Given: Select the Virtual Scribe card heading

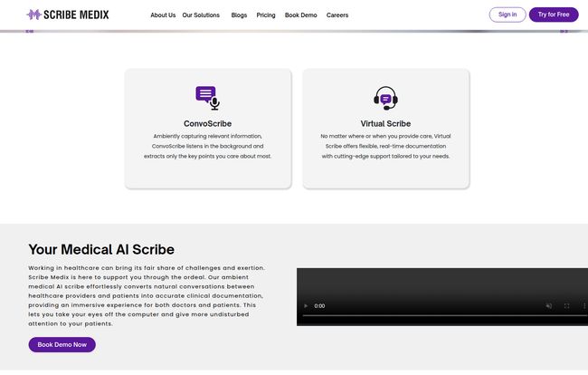Looking at the screenshot, I should click(385, 123).
